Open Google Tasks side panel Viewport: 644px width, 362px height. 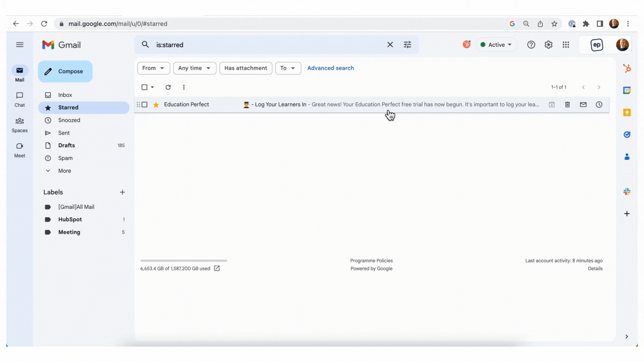pyautogui.click(x=627, y=135)
